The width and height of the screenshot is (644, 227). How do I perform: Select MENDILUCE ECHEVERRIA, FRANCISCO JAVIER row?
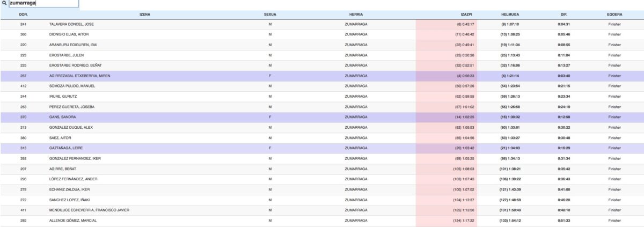point(89,210)
